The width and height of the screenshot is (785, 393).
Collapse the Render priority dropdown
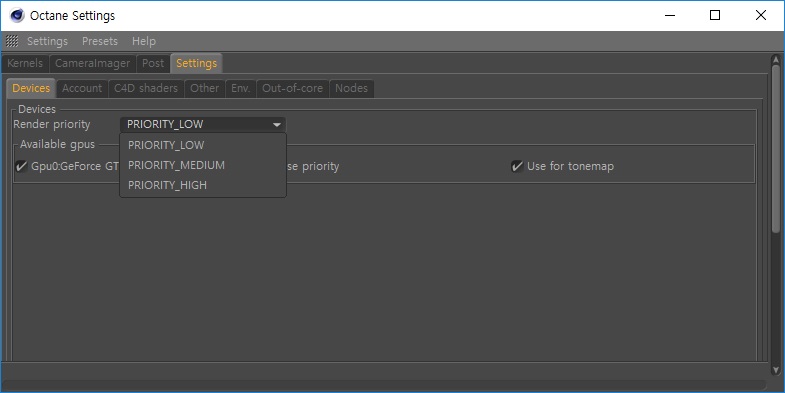tap(203, 124)
